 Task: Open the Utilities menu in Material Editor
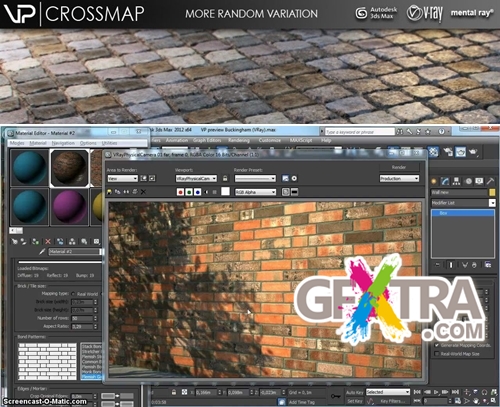[x=109, y=143]
